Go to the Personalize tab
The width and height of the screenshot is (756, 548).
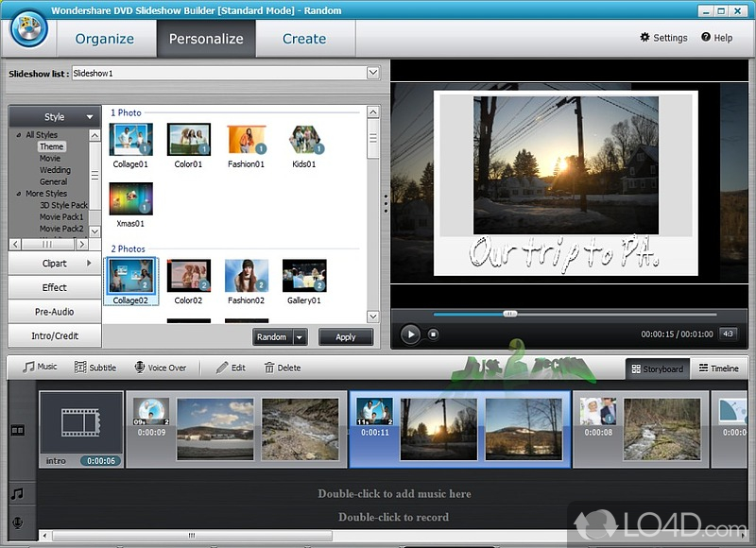206,39
